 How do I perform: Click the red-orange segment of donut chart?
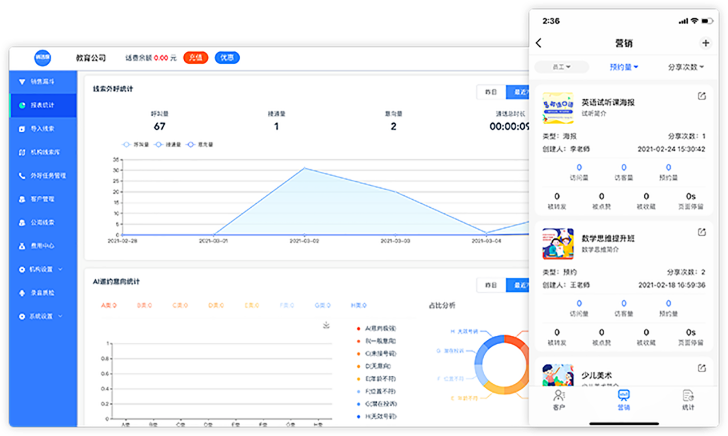(516, 344)
